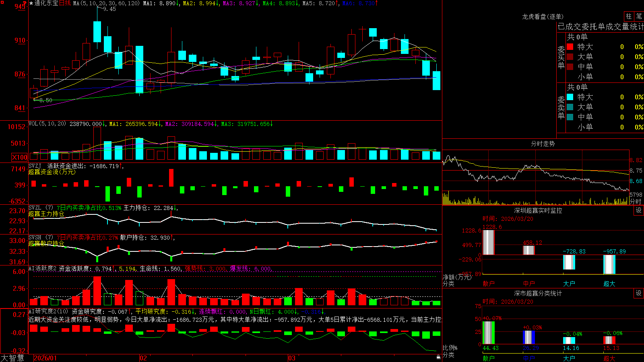Click the 超赢散户持仓 label
This screenshot has width=644, height=362.
pyautogui.click(x=46, y=243)
